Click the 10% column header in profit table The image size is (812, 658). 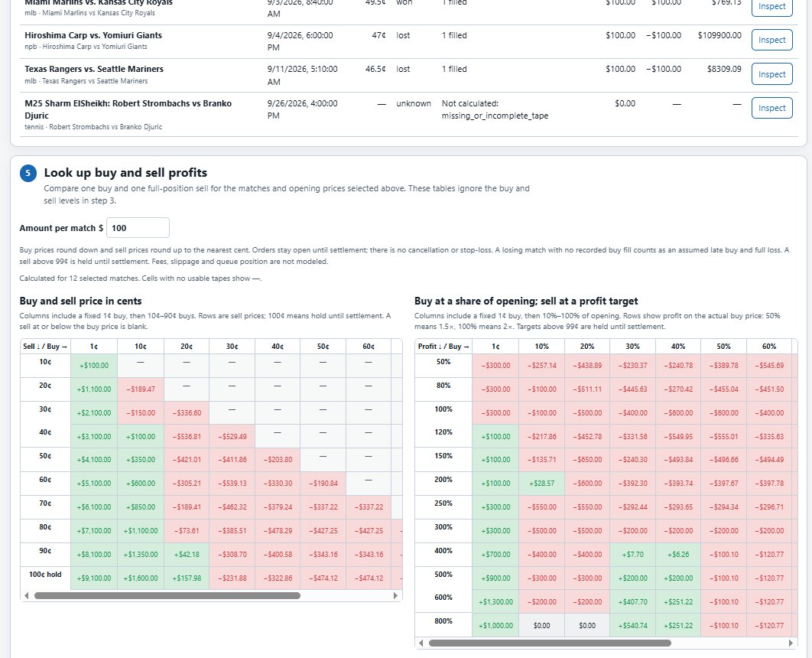click(x=541, y=346)
